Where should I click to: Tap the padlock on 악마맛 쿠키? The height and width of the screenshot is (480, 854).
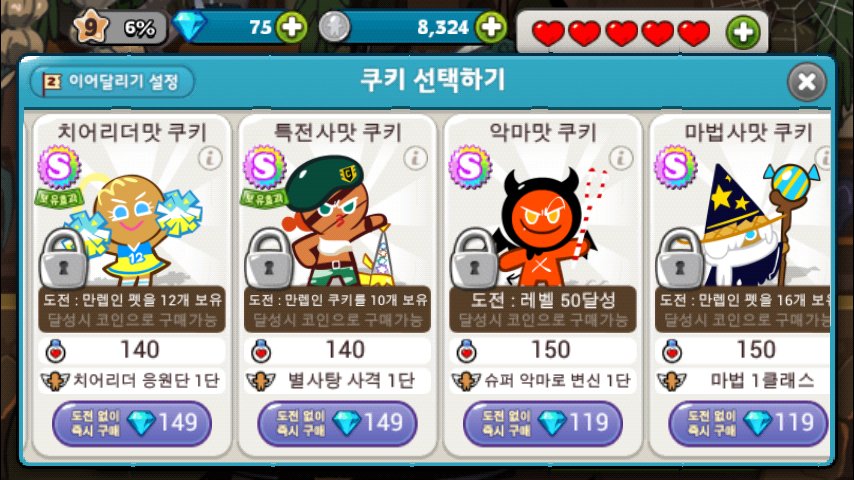(x=474, y=258)
